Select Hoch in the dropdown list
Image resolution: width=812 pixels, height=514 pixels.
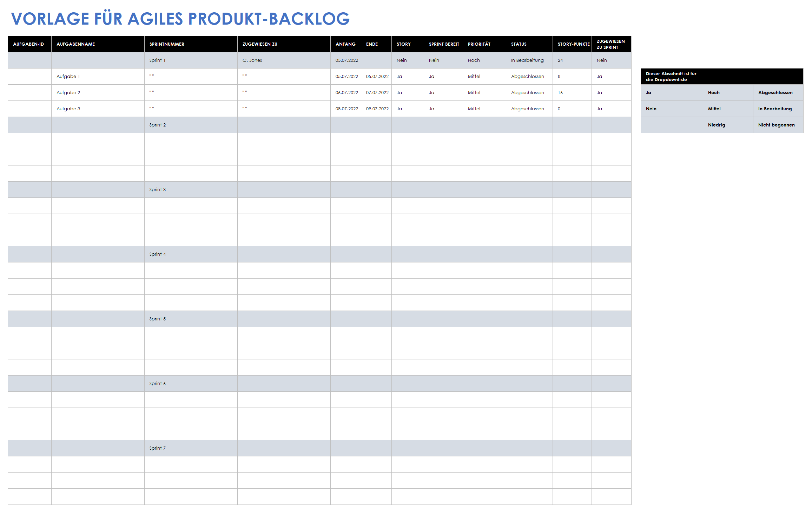pyautogui.click(x=728, y=92)
